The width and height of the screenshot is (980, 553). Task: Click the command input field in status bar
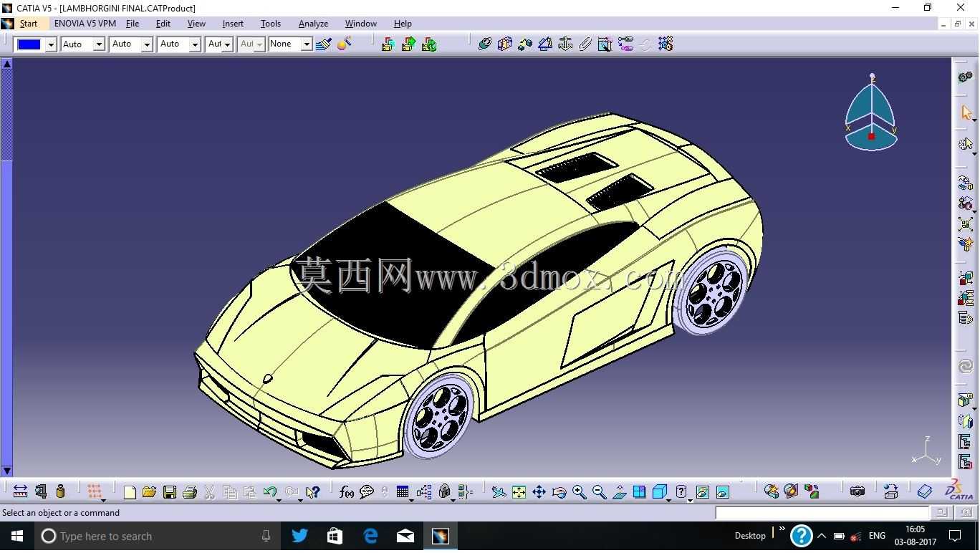(x=822, y=513)
